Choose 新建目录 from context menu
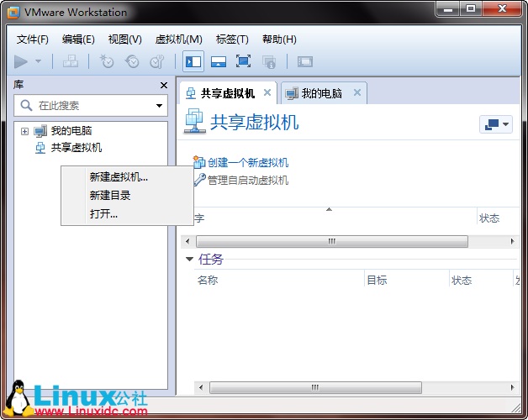 (127, 195)
